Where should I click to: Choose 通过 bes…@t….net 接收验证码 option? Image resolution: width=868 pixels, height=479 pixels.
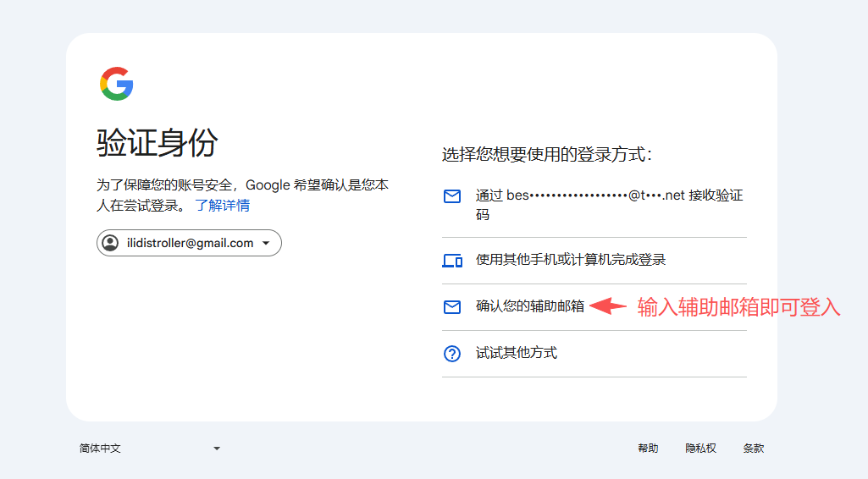coord(594,205)
